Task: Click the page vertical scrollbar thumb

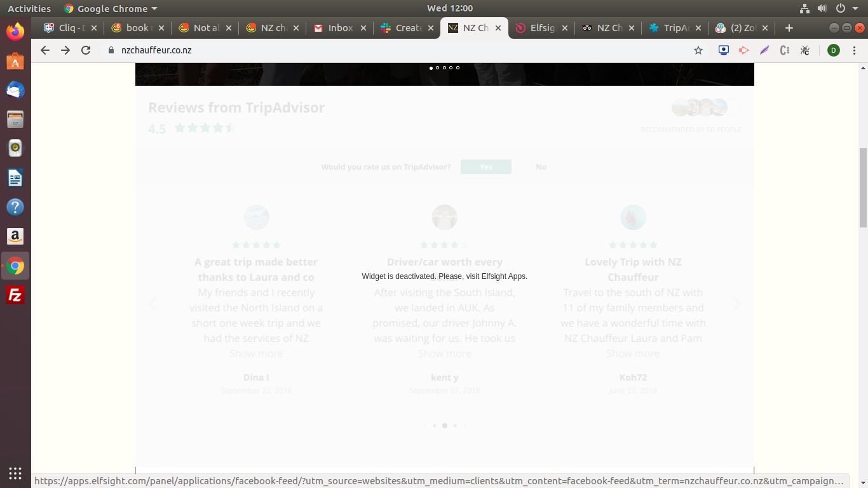Action: coord(862,187)
